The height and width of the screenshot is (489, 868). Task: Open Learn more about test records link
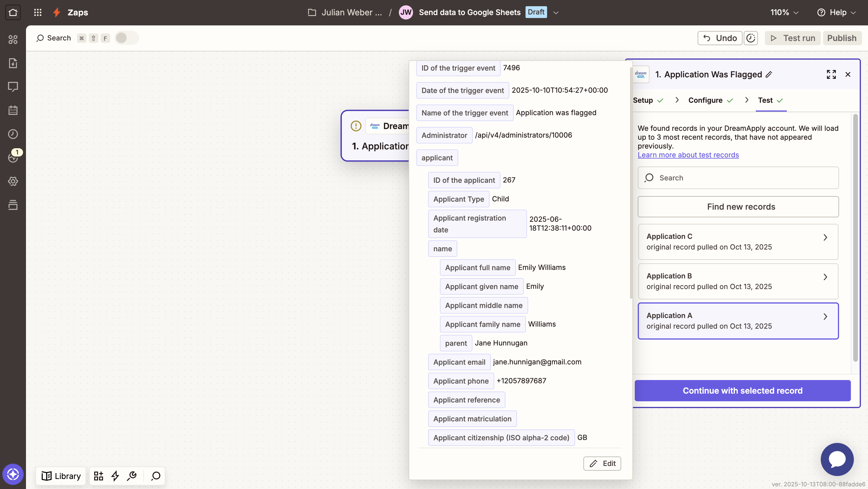coord(688,155)
